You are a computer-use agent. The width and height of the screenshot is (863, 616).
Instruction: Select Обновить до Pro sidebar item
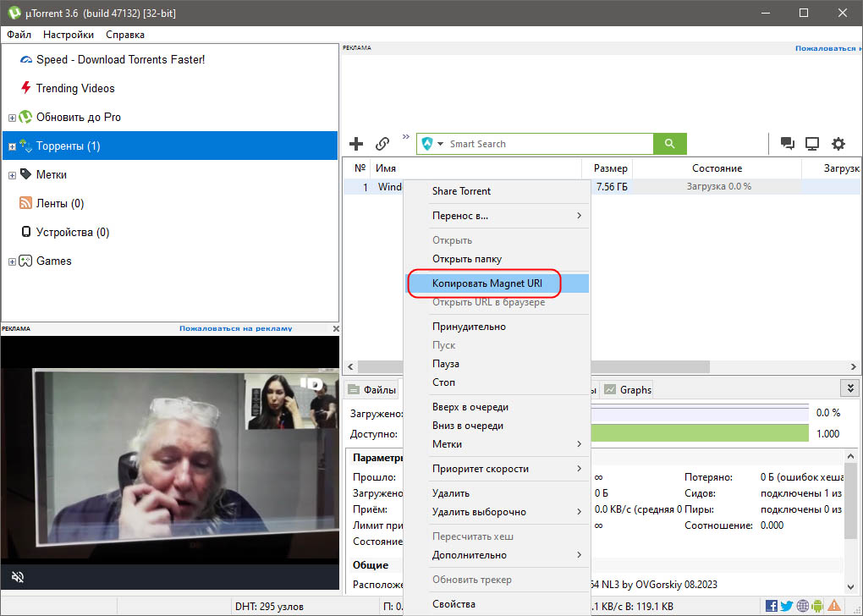pos(78,117)
